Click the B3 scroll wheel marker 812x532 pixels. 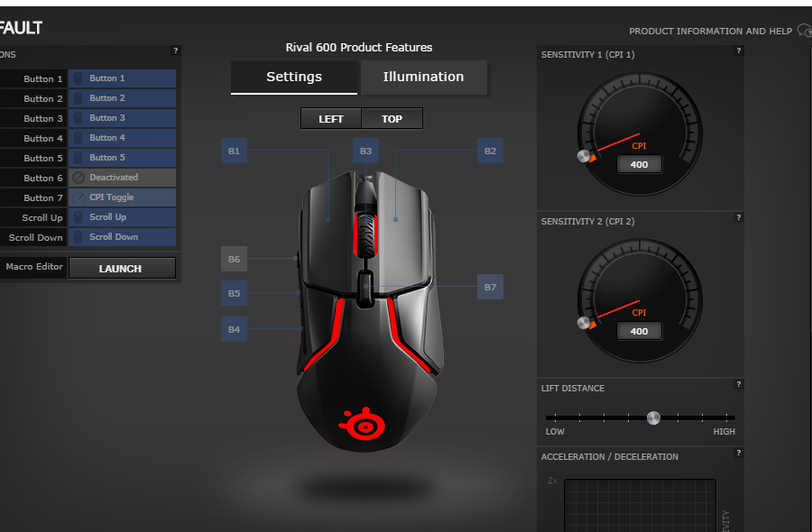365,151
